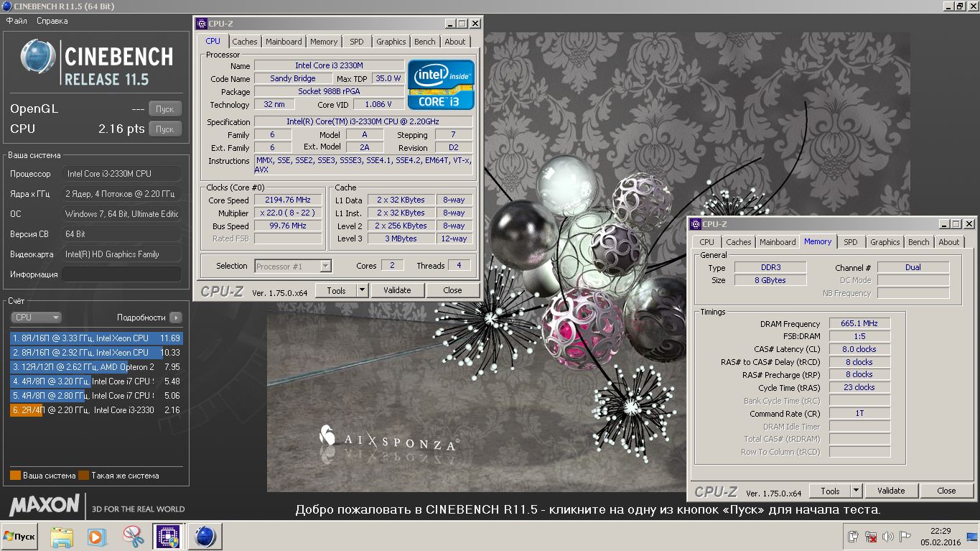Click the Ваша система orange swatch

[x=15, y=476]
